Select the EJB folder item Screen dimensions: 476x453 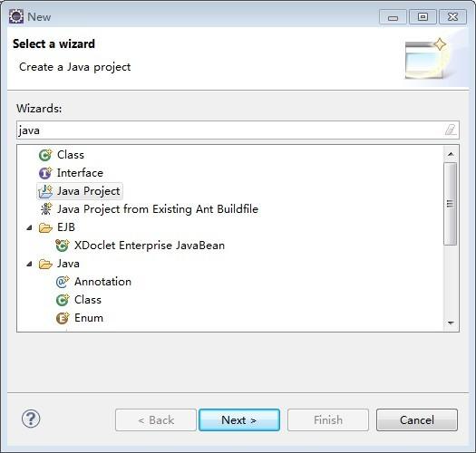(x=66, y=227)
